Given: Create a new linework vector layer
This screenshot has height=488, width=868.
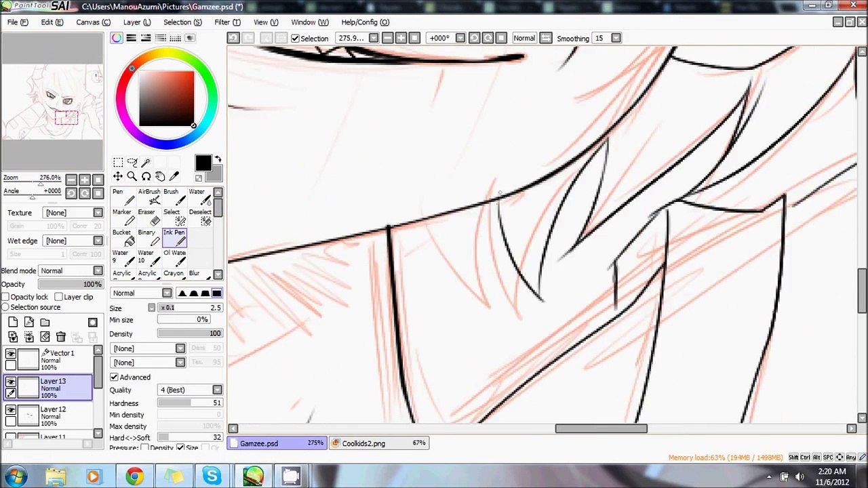Looking at the screenshot, I should (29, 323).
